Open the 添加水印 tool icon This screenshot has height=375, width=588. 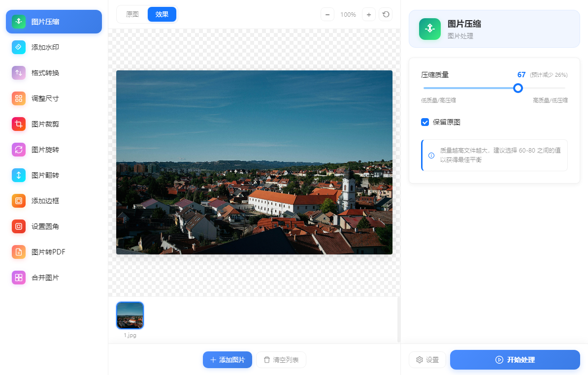tap(19, 47)
